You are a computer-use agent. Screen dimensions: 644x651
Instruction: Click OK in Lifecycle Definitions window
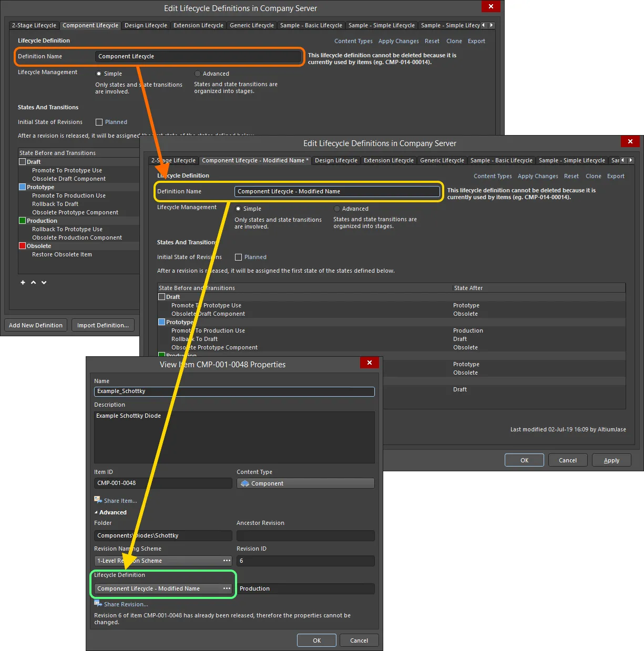point(524,460)
